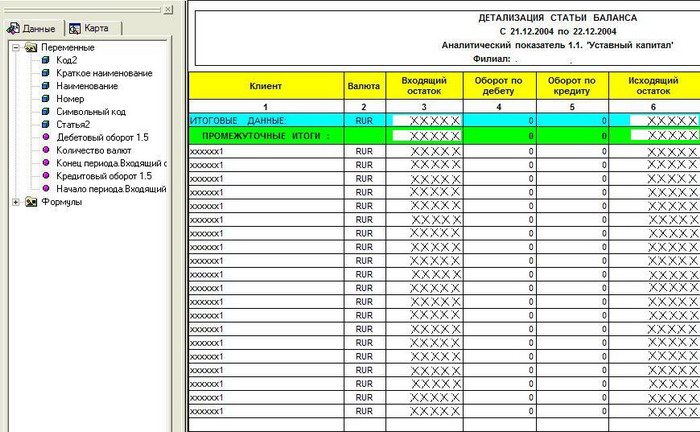Expand the Формулы tree node
Viewport: 700px width, 432px height.
coord(16,202)
